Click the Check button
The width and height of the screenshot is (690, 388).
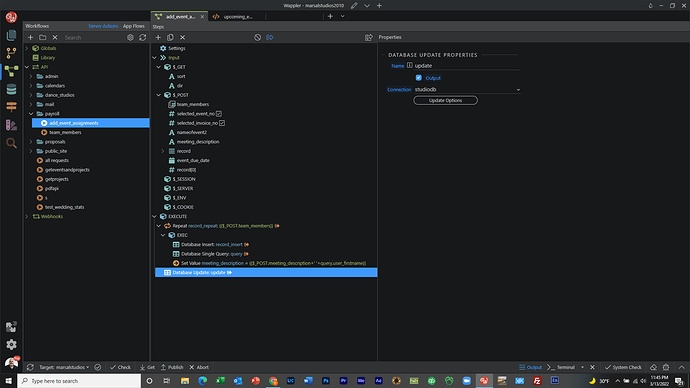pos(120,367)
